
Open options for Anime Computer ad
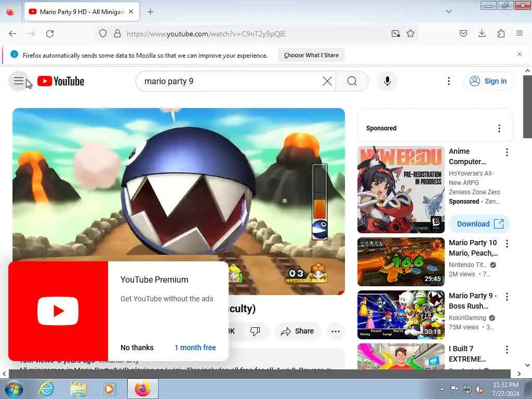tap(507, 152)
